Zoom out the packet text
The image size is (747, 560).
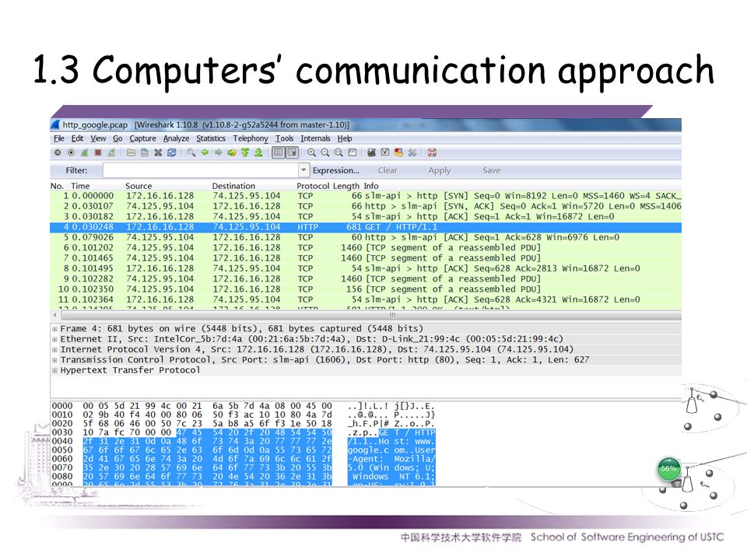(x=325, y=152)
